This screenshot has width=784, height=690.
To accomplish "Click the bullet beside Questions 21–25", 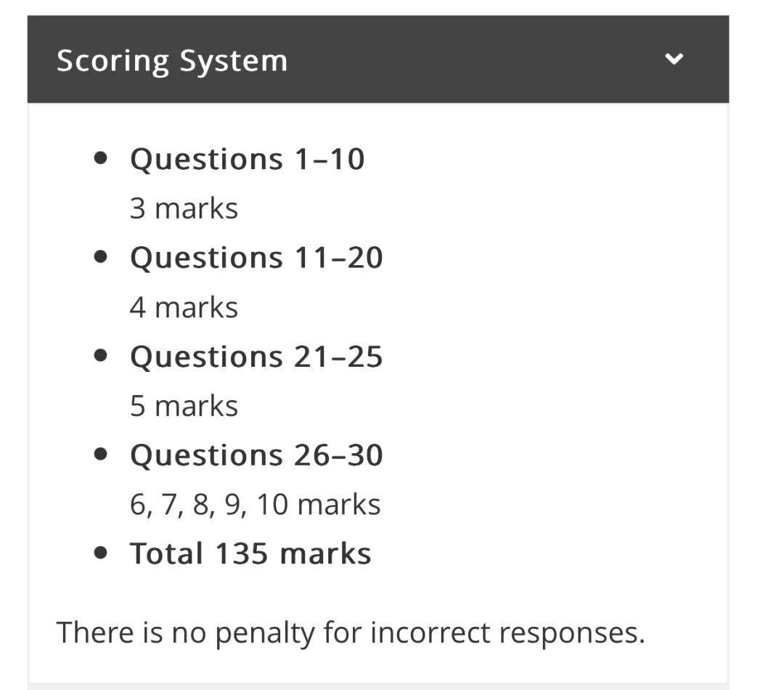I will tap(100, 356).
